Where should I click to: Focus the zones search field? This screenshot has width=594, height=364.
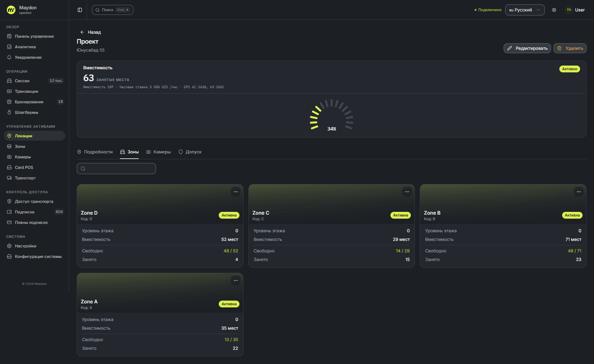click(x=116, y=169)
